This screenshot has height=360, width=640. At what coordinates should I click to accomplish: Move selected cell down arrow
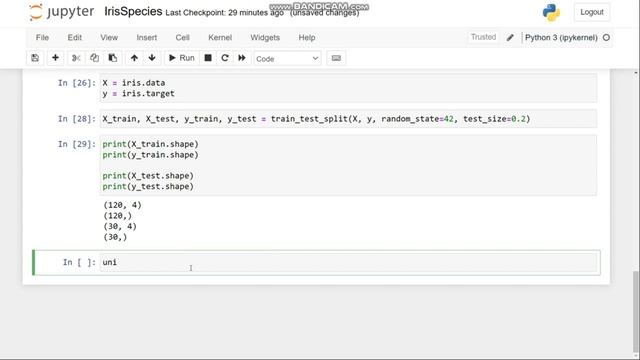152,58
